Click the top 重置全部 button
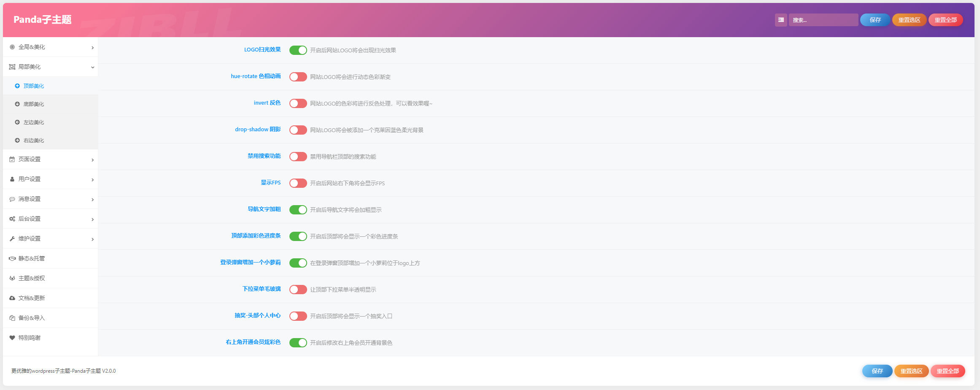The height and width of the screenshot is (390, 980). [945, 20]
